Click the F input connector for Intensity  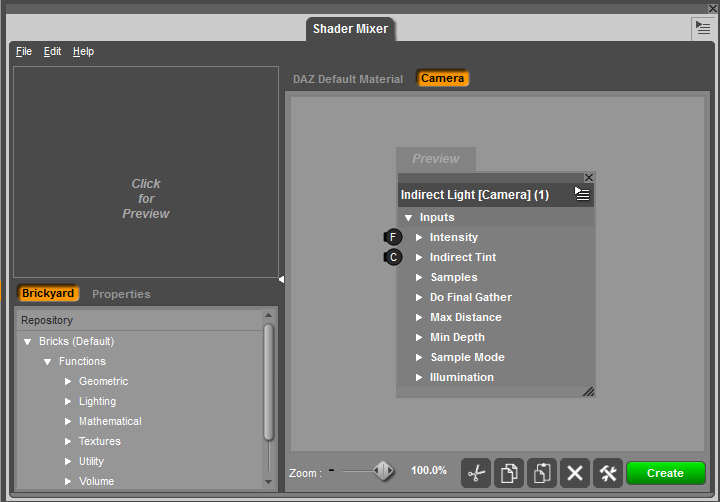[x=393, y=237]
